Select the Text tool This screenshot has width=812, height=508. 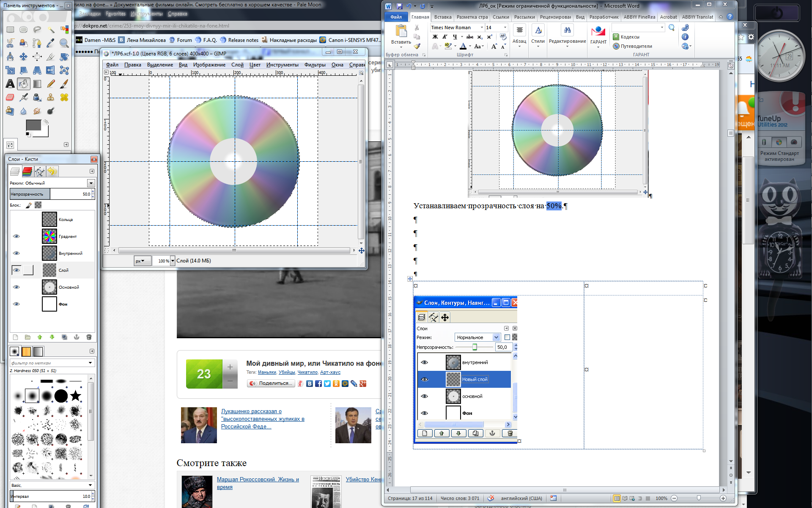[10, 84]
